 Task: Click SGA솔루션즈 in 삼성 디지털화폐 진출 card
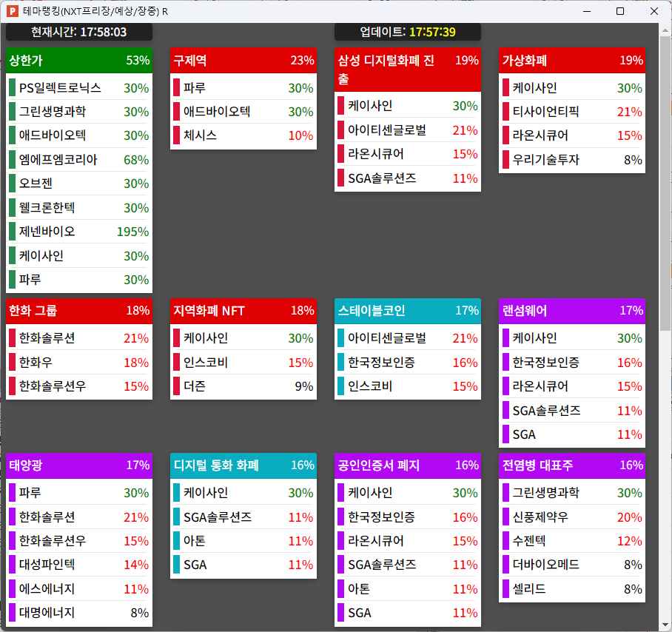(408, 178)
